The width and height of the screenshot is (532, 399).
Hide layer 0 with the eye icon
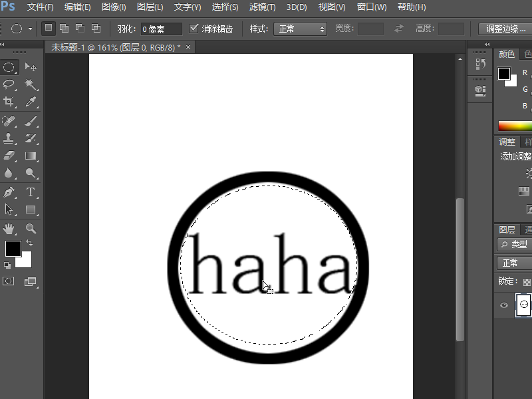pyautogui.click(x=504, y=305)
